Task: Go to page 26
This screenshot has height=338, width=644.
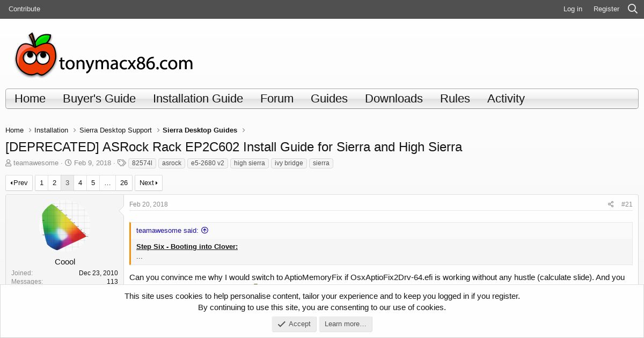Action: tap(124, 183)
